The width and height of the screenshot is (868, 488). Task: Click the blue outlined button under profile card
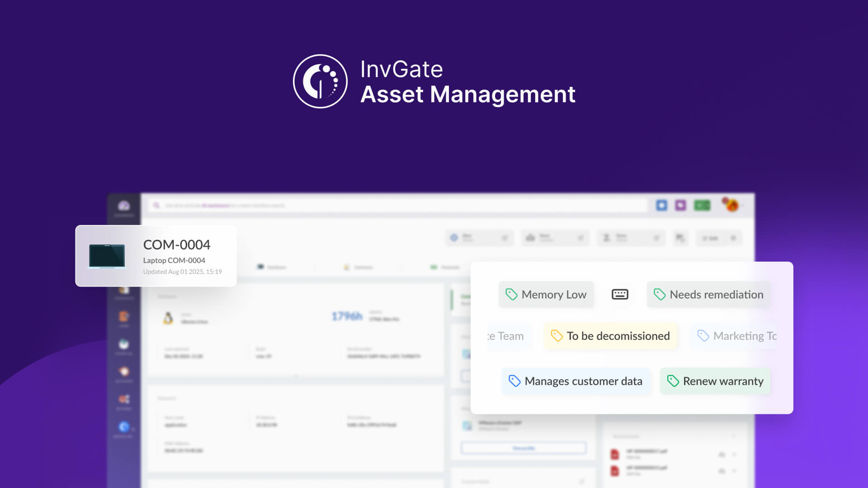[x=524, y=448]
